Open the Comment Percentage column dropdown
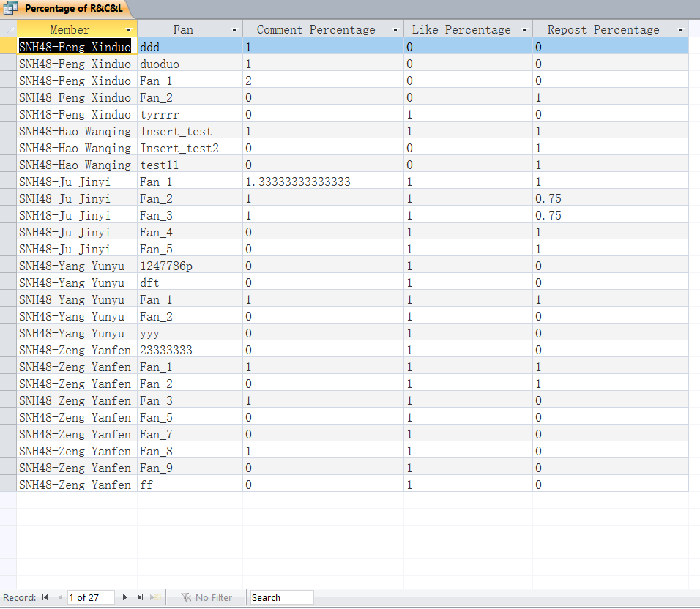 (x=395, y=30)
